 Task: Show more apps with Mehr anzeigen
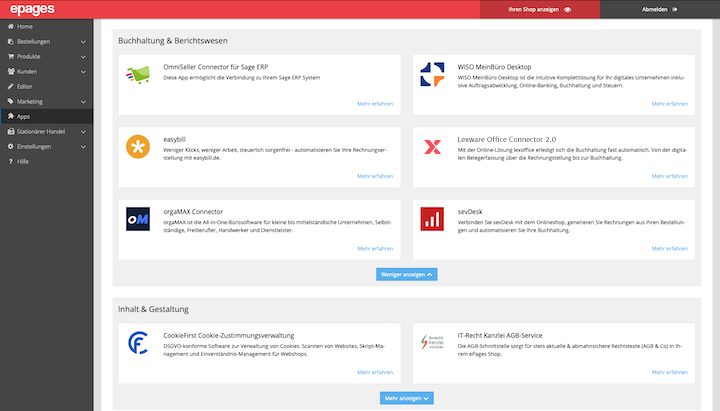point(407,398)
